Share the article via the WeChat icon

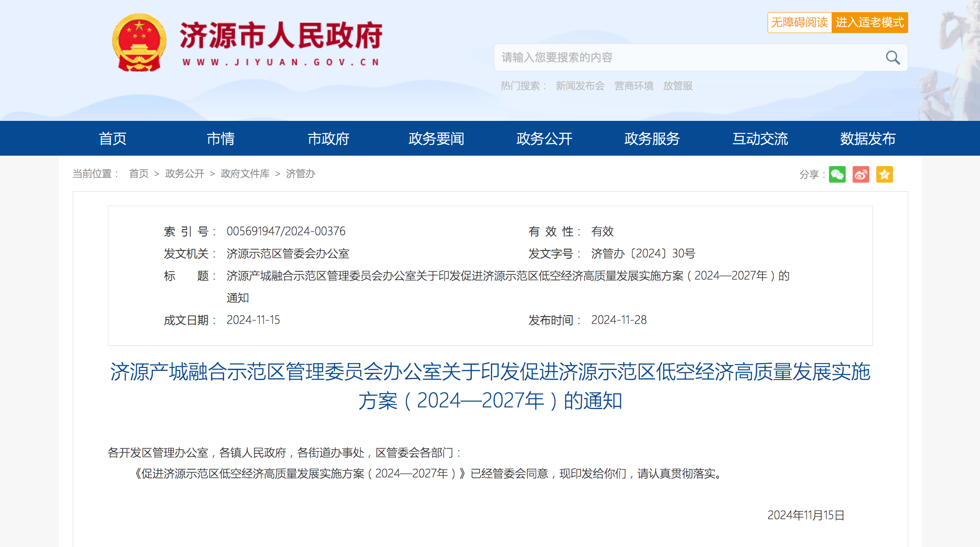[837, 174]
